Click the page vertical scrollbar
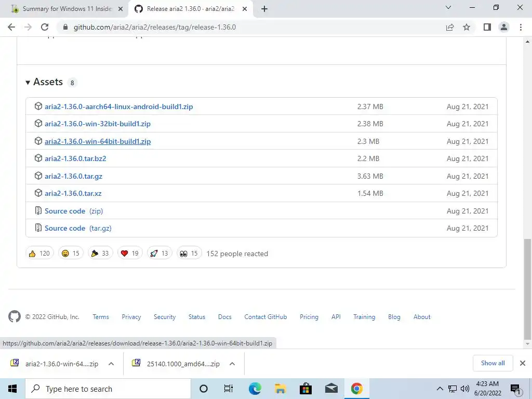The height and width of the screenshot is (399, 532). [527, 289]
